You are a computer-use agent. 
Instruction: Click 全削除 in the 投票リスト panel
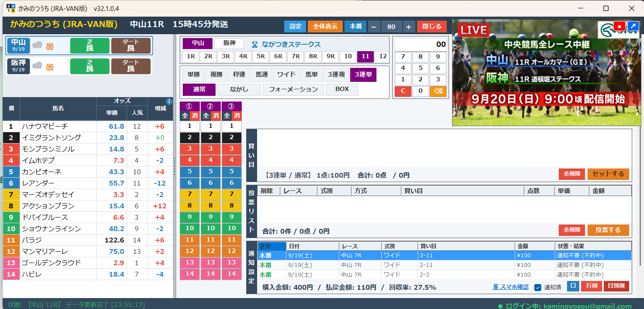tap(572, 230)
